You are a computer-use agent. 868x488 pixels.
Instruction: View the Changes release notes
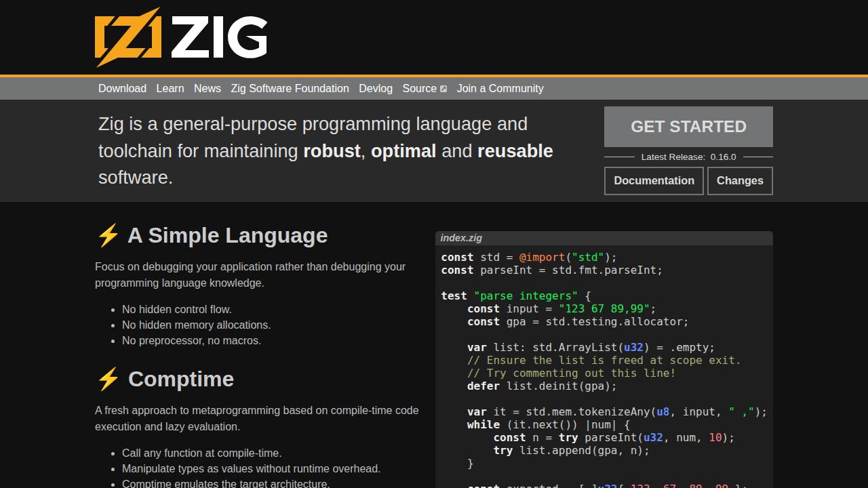point(740,181)
